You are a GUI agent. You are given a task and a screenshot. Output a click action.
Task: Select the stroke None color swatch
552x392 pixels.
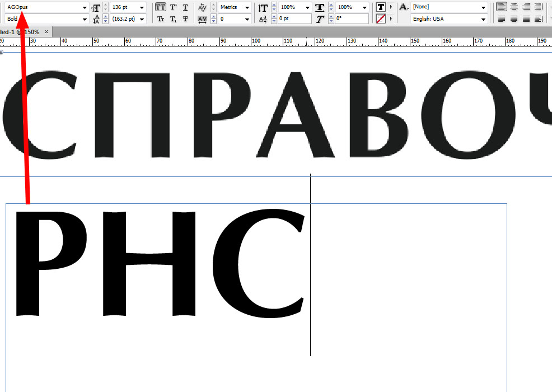pos(381,18)
